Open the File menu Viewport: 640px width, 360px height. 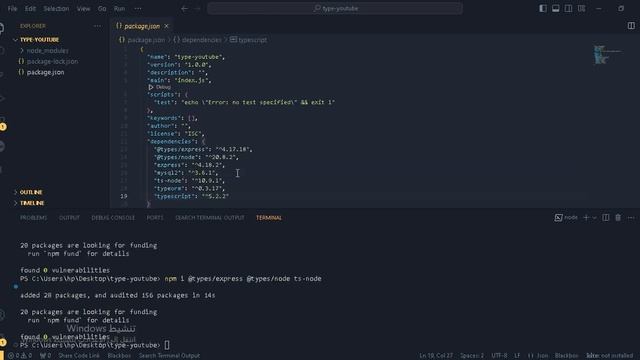click(13, 9)
